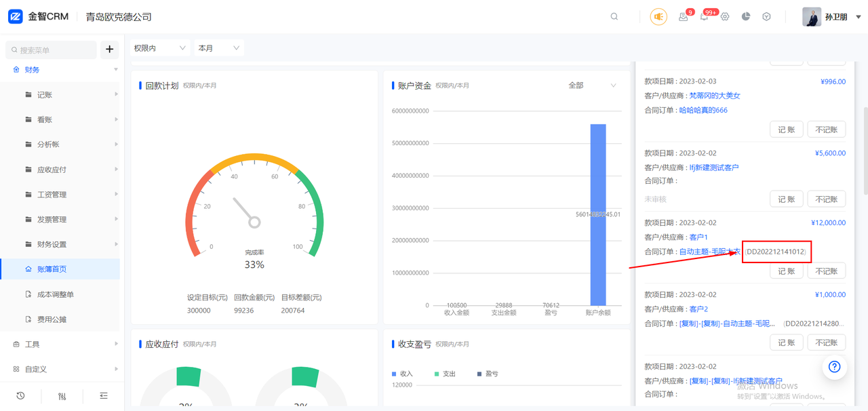Click the ¥12,000.00 amount

click(829, 222)
